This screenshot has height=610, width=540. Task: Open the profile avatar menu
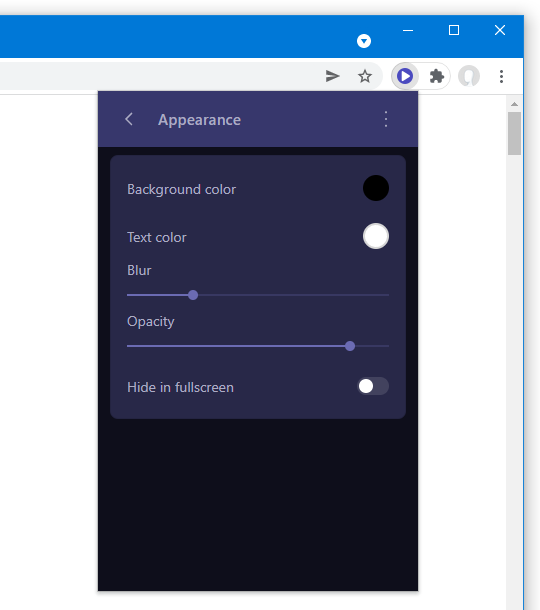469,76
